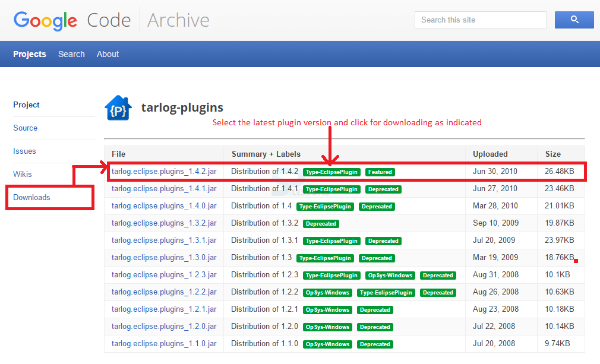600x364 pixels.
Task: Click OpSys-Windows label on the 1.2.0 row
Action: click(327, 327)
